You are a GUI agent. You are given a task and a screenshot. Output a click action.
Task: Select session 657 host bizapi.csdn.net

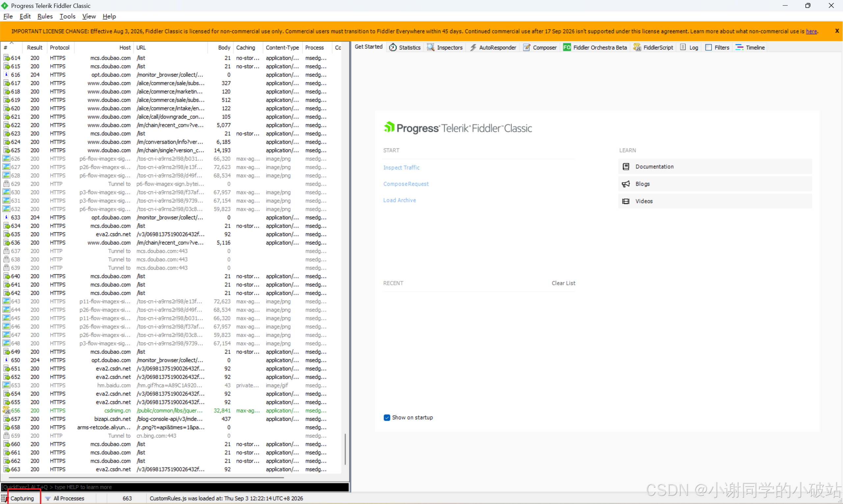pos(112,419)
